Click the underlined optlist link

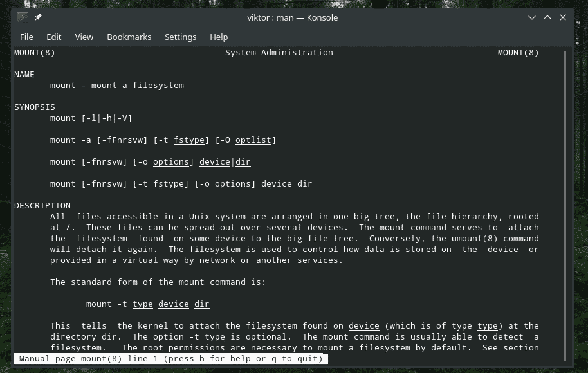[x=253, y=140]
